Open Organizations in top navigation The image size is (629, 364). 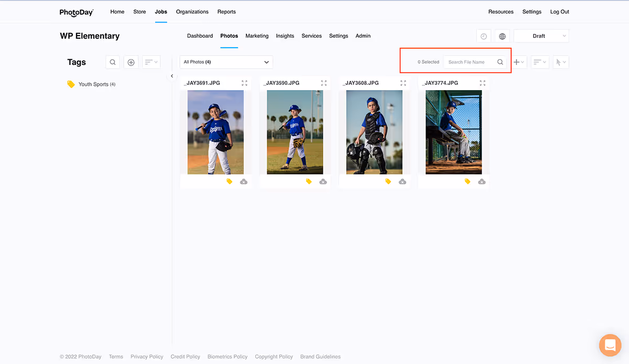pos(192,12)
